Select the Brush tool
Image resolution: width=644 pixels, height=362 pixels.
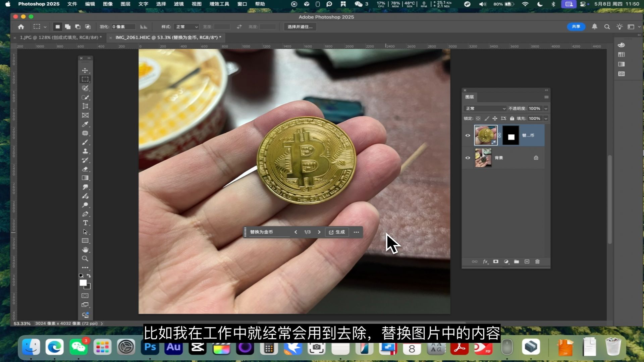[x=85, y=142]
